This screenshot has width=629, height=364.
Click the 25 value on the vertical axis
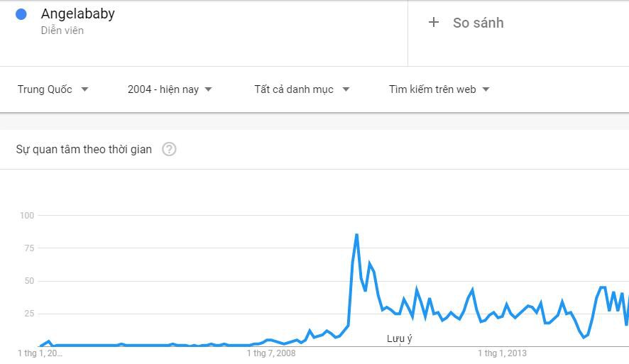(x=29, y=314)
